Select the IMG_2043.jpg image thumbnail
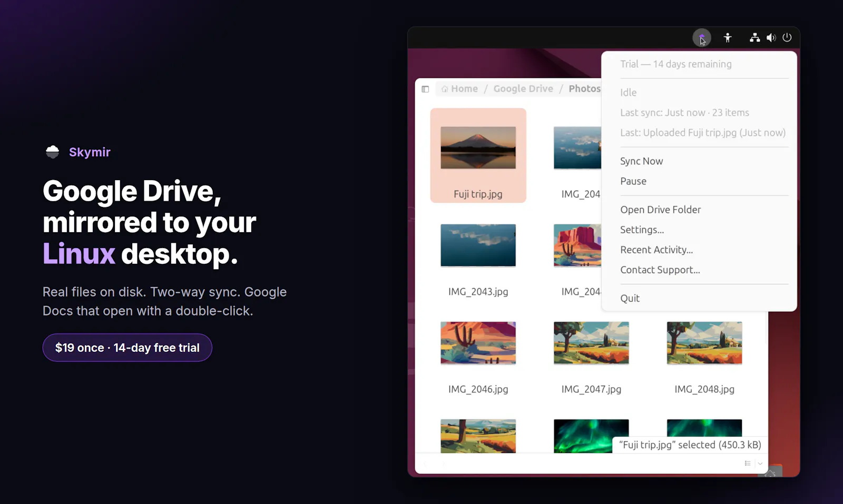Image resolution: width=843 pixels, height=504 pixels. coord(478,245)
